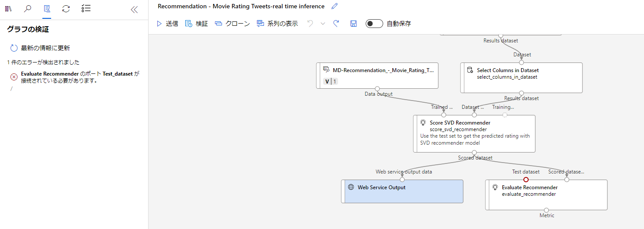
Task: Click the search magnifier icon in sidebar
Action: pyautogui.click(x=28, y=9)
